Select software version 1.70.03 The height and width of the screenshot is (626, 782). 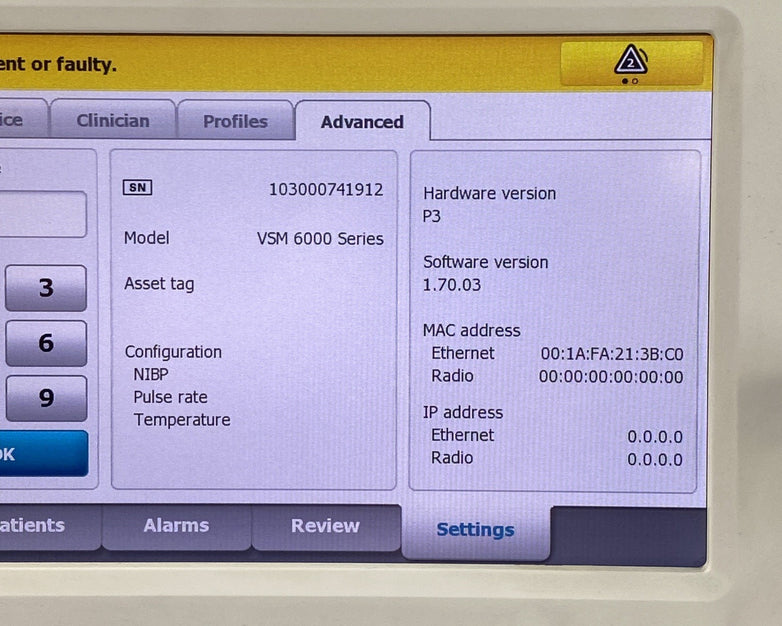point(452,285)
